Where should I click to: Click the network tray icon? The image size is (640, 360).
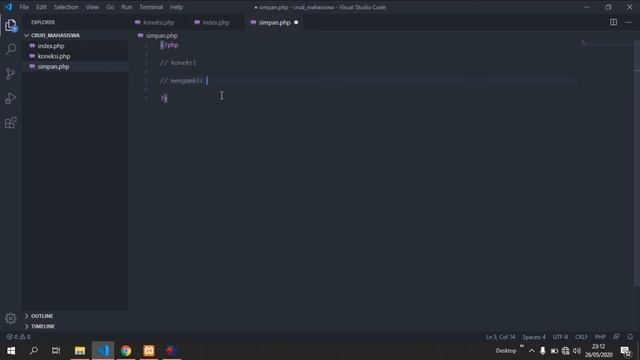point(565,351)
